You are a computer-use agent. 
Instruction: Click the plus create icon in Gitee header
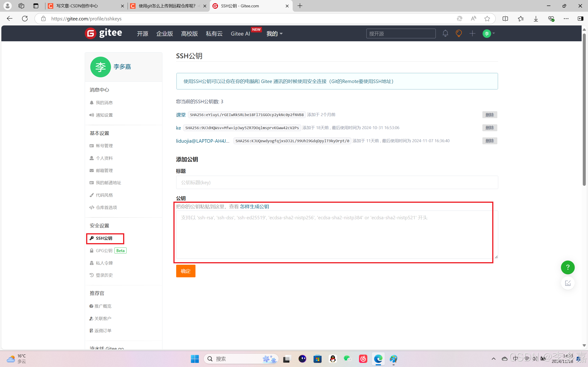coord(472,33)
